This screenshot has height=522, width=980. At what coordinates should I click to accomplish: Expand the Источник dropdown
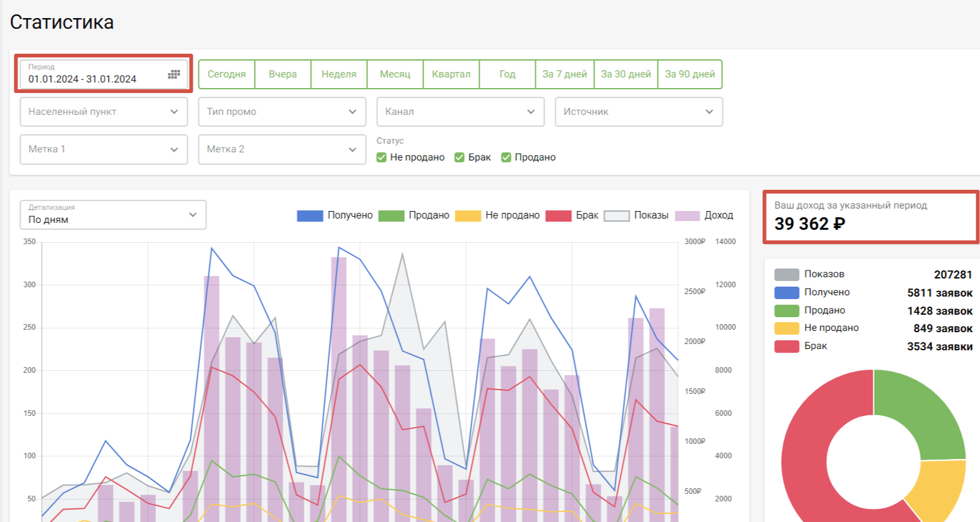tap(639, 112)
